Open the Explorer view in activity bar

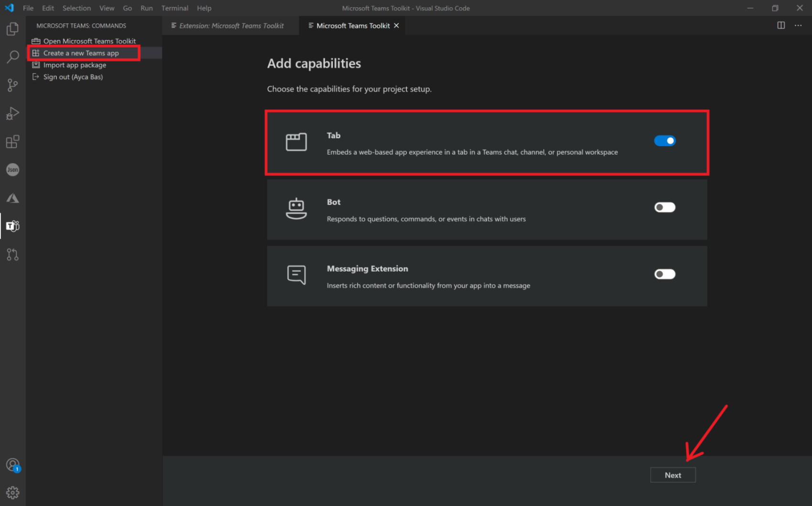click(13, 29)
